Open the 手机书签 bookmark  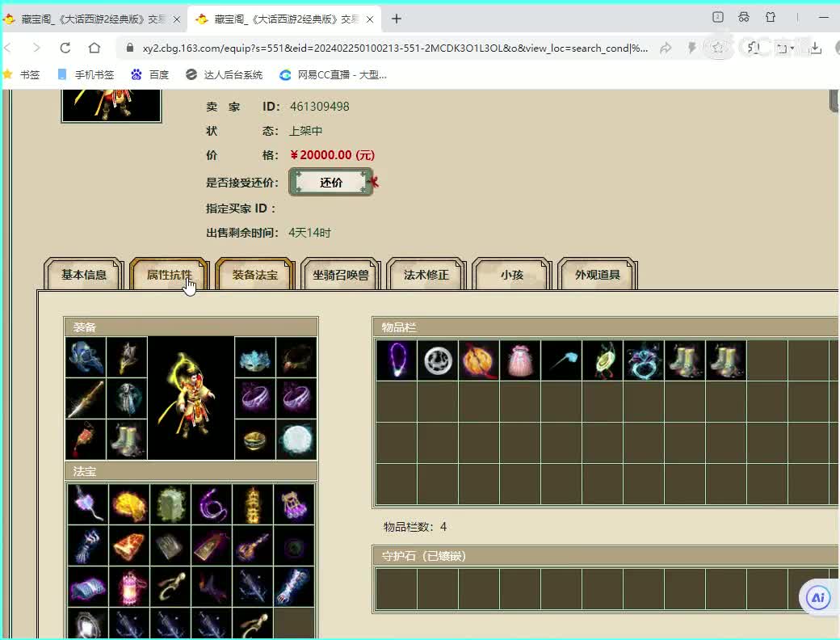pos(86,74)
